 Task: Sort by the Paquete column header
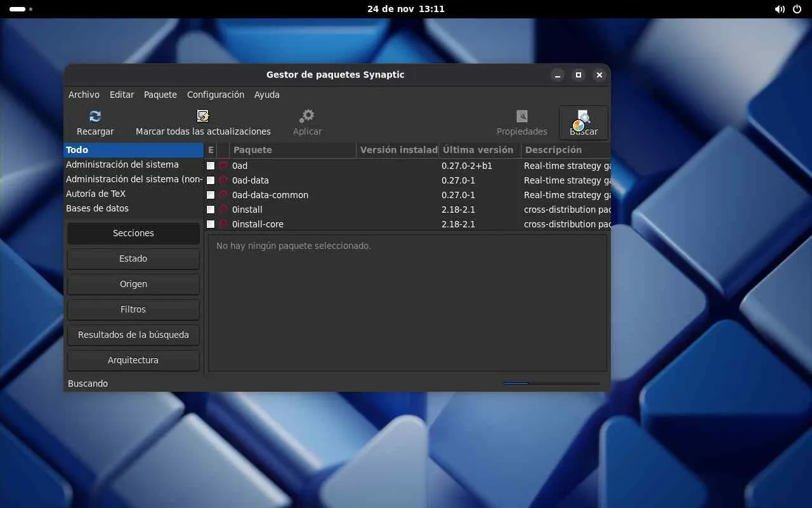(x=292, y=150)
